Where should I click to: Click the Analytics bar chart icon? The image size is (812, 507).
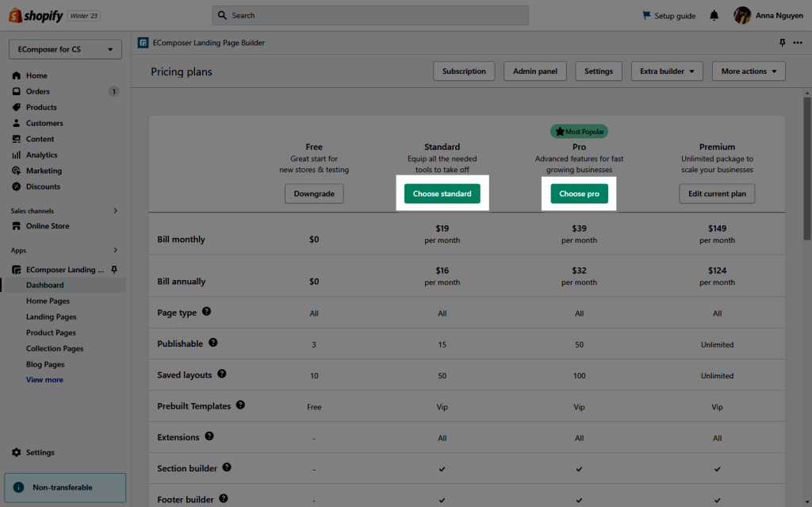click(x=17, y=155)
